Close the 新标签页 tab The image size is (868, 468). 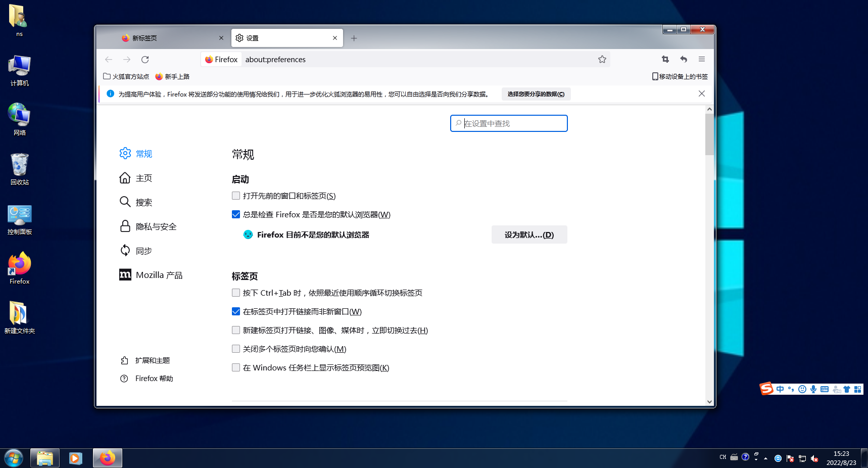coord(221,38)
